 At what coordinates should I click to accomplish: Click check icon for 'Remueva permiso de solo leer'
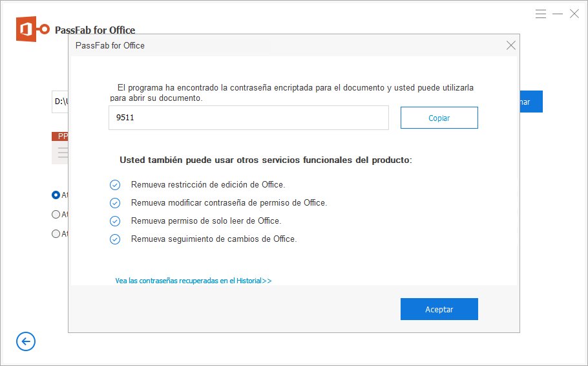pos(115,221)
